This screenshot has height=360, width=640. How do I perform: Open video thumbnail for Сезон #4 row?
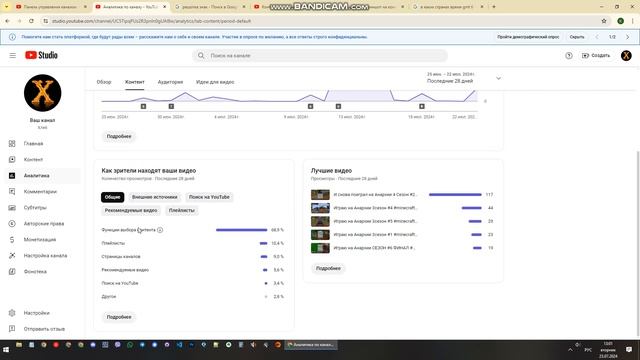click(x=320, y=208)
